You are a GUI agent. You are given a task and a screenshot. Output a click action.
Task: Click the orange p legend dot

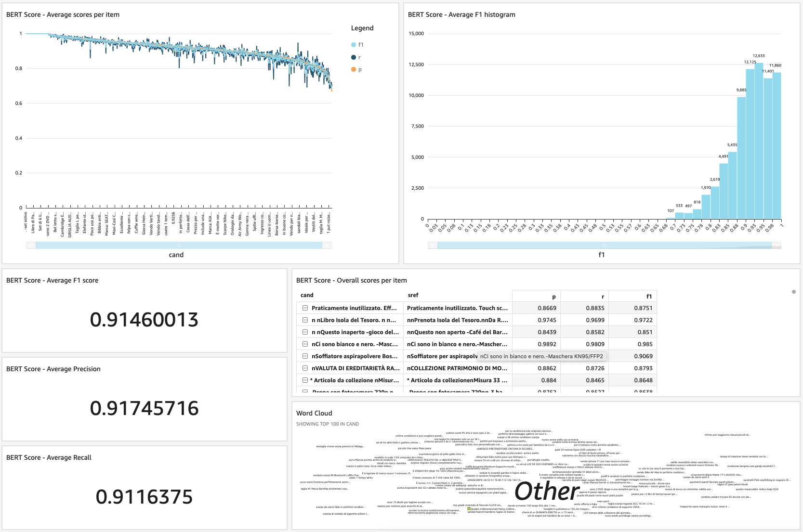coord(354,70)
